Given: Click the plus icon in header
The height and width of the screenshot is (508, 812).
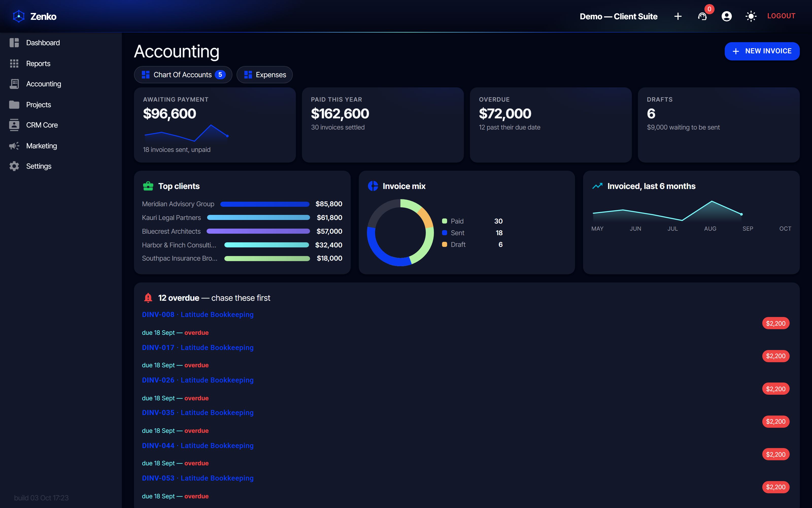Looking at the screenshot, I should click(678, 16).
